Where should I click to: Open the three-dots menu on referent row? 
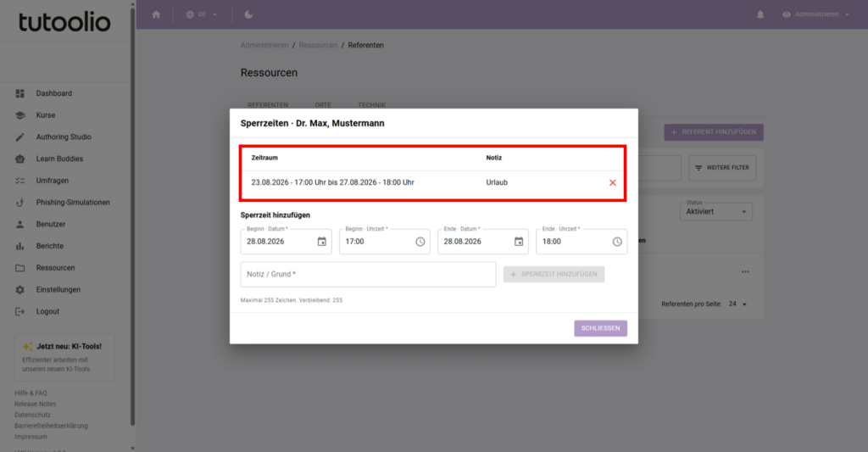coord(745,272)
